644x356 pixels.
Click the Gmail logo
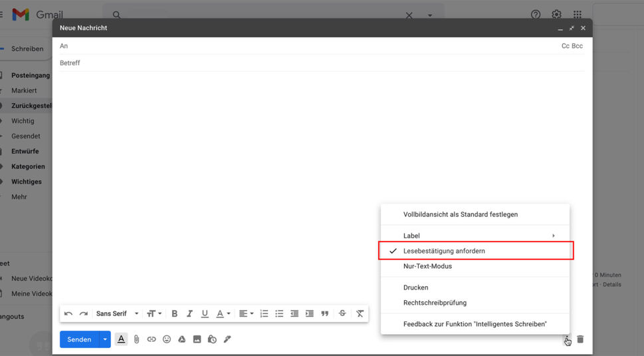click(x=38, y=15)
